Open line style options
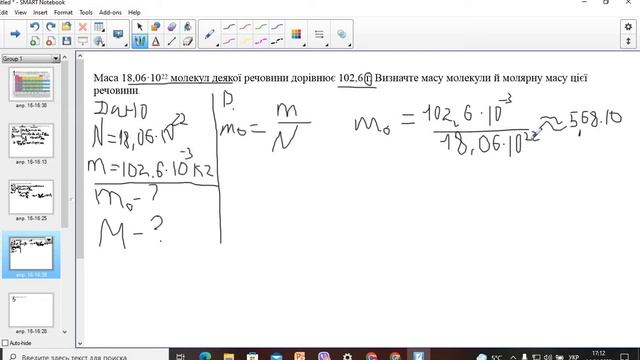This screenshot has width=640, height=360. (320, 34)
